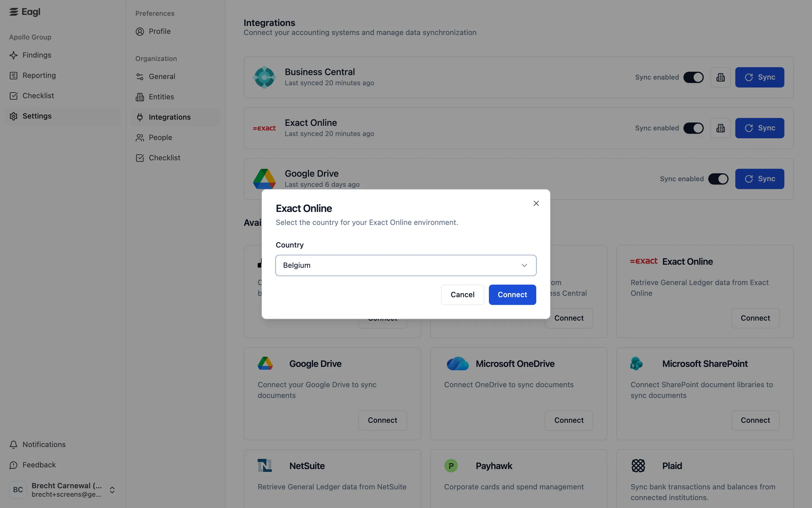Open Exact Online entities building icon
Screen dimensions: 812x508
click(720, 128)
